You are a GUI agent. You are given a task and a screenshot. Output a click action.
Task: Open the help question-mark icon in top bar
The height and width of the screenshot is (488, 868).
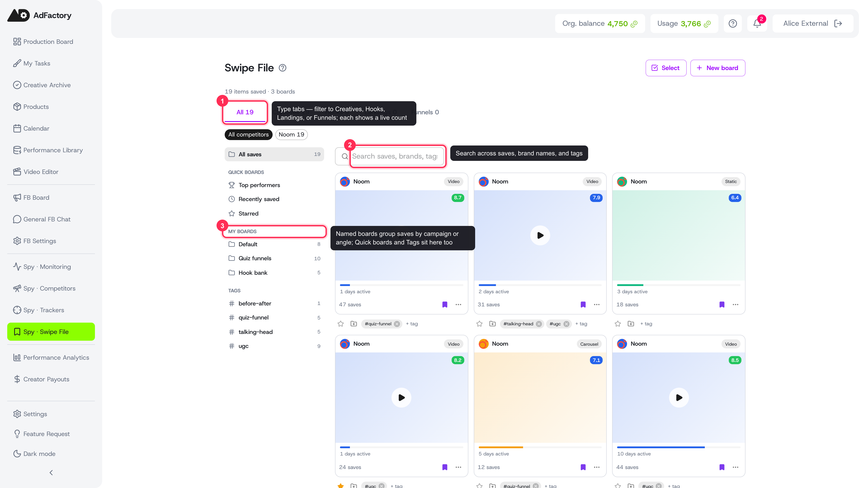tap(733, 23)
